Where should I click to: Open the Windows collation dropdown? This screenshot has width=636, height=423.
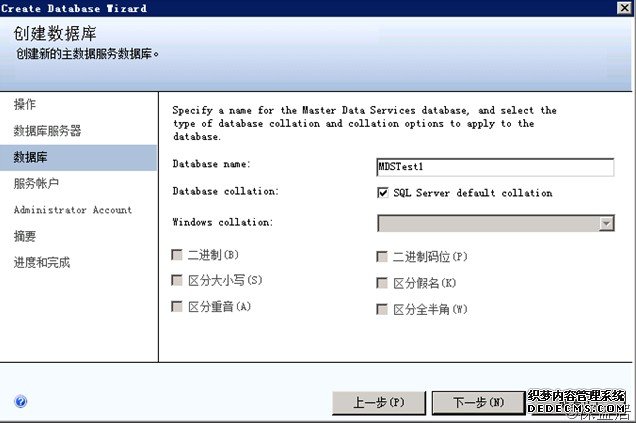(606, 223)
